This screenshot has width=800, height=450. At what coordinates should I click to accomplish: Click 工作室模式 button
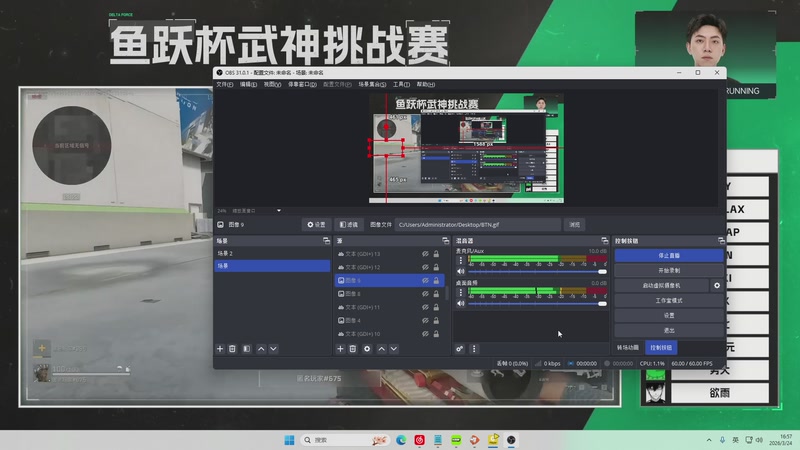669,301
